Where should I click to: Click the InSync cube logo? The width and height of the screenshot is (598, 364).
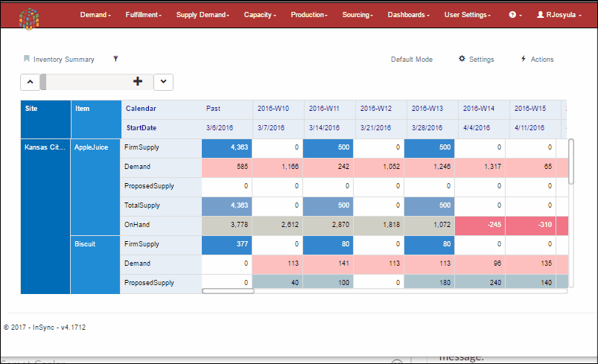click(x=30, y=16)
